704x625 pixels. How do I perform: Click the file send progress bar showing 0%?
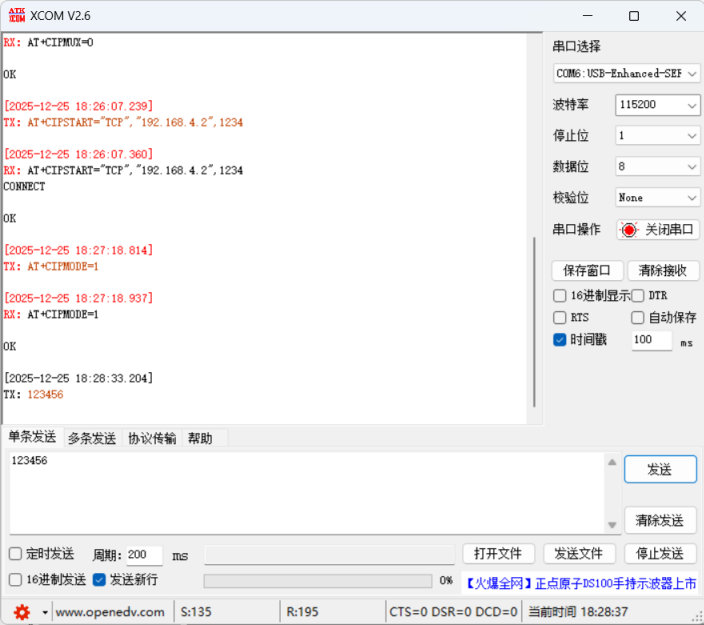[317, 581]
